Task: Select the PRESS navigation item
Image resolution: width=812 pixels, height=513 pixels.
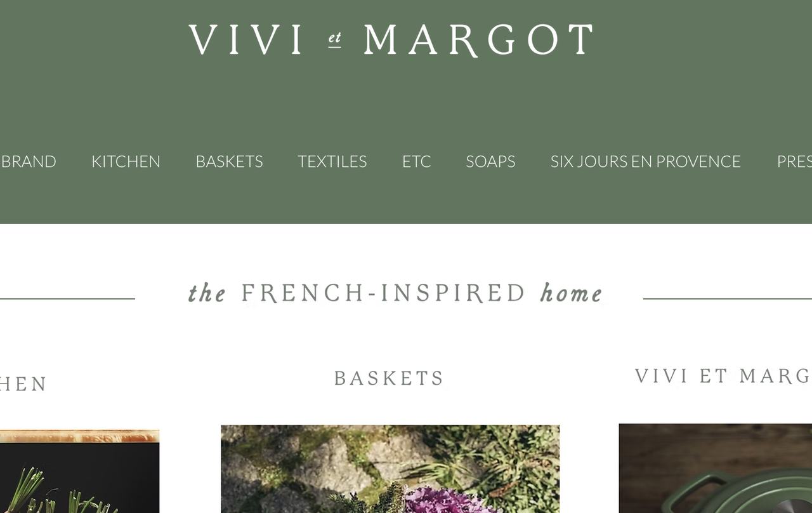Action: 794,161
